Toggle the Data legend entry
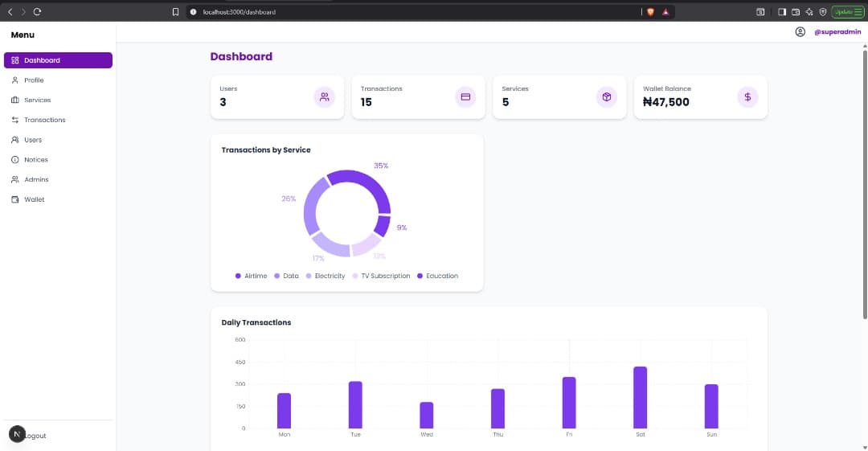Image resolution: width=868 pixels, height=451 pixels. [x=286, y=276]
